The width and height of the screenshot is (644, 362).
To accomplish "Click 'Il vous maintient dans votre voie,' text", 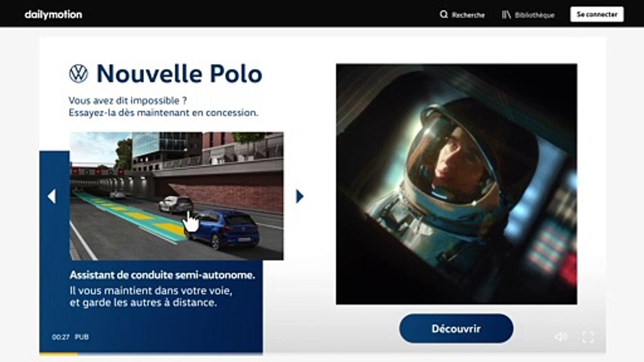I will [151, 291].
